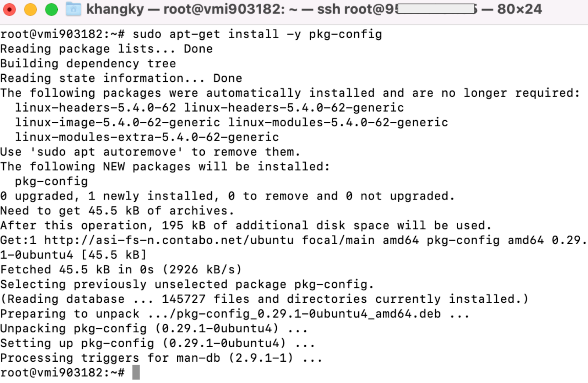Click the window title text 'khangky'
This screenshot has height=383, width=588.
click(x=115, y=9)
